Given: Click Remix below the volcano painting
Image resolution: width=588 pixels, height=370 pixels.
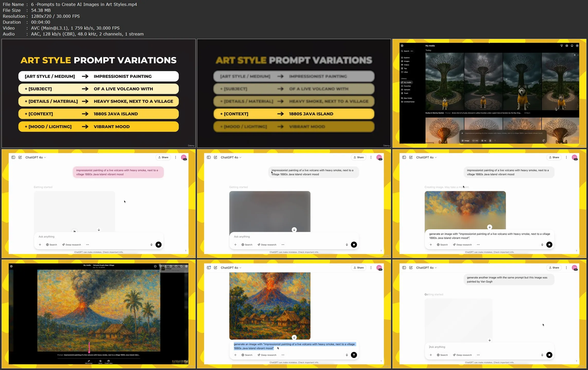Looking at the screenshot, I should pos(100,362).
